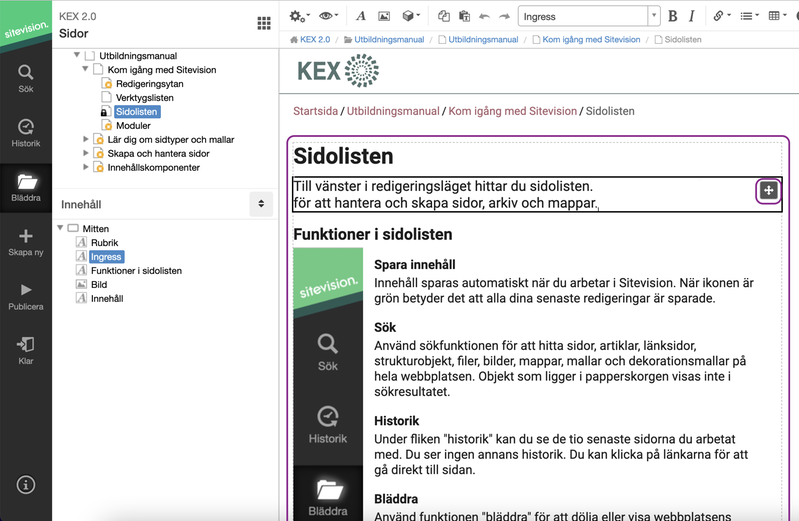This screenshot has height=521, width=799.
Task: Open the apps grid icon next to Sidor
Action: click(x=264, y=23)
